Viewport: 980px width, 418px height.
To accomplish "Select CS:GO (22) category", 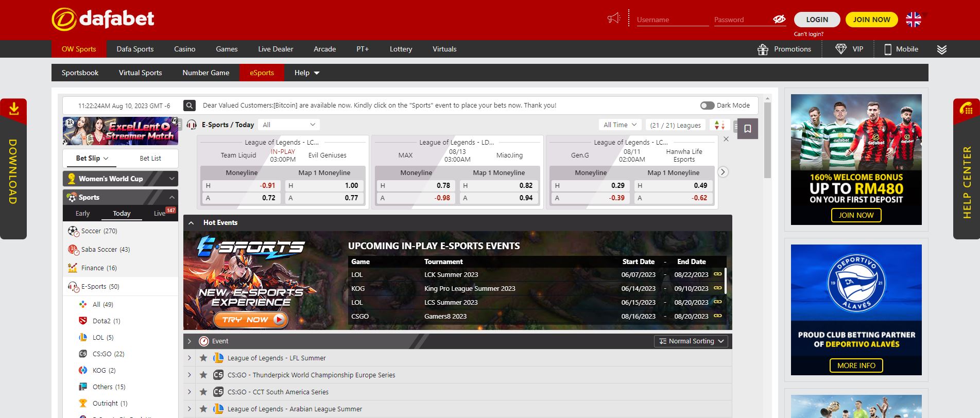I will pyautogui.click(x=121, y=354).
